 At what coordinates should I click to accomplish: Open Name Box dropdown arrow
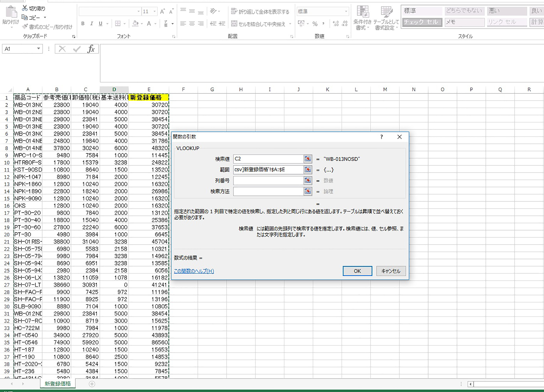coord(38,49)
